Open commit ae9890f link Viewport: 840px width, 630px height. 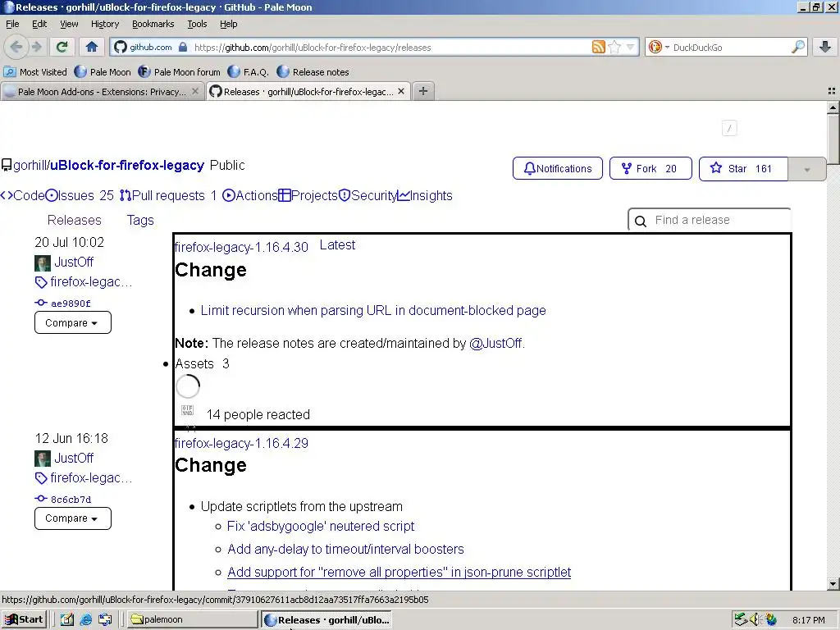(71, 304)
